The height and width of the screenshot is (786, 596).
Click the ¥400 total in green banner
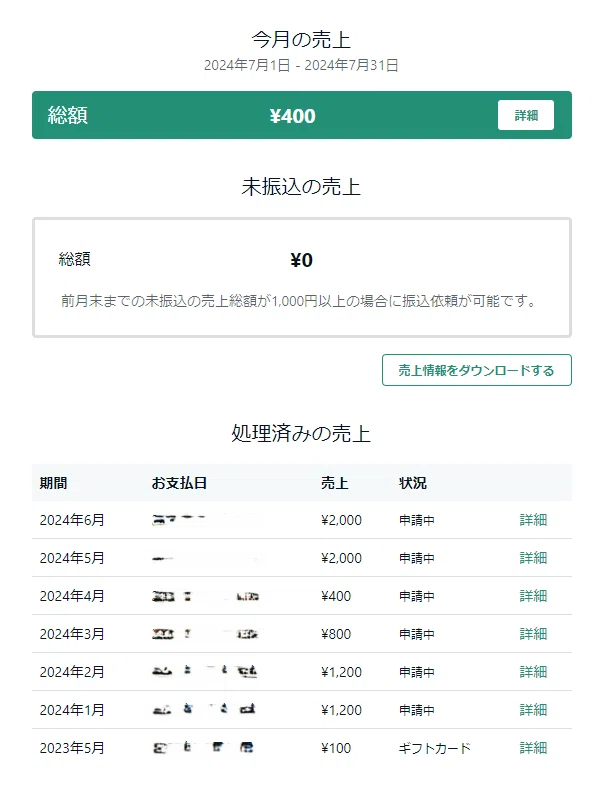point(293,116)
